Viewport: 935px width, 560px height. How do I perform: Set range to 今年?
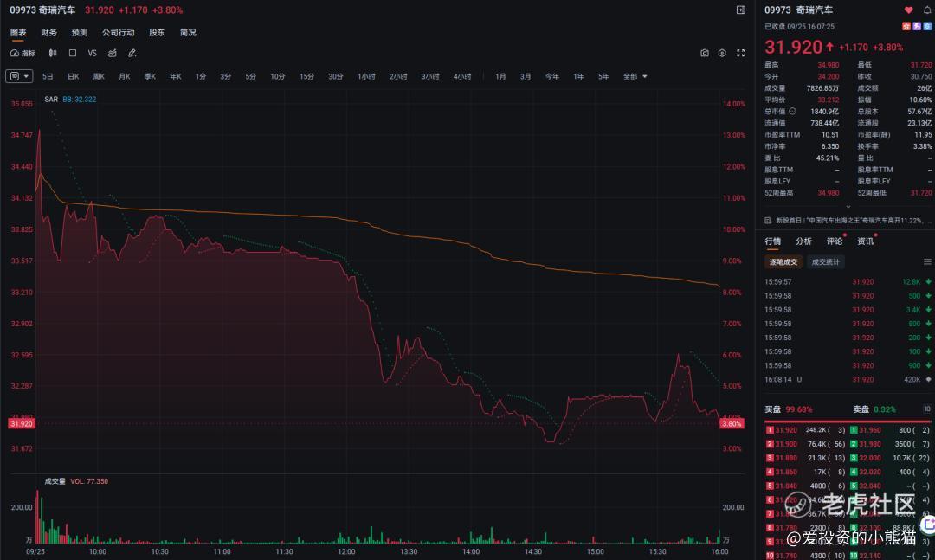[552, 76]
